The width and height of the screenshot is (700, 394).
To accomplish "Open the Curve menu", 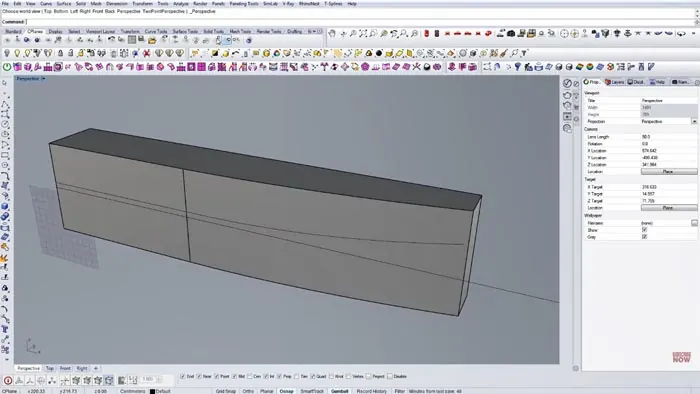I will tap(46, 4).
